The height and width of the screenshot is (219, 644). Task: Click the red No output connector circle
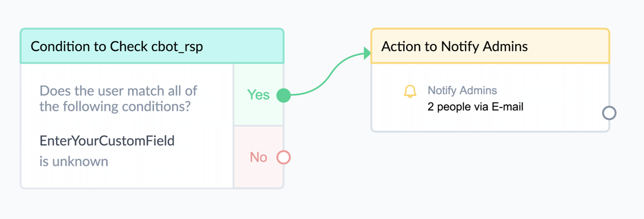pos(283,157)
